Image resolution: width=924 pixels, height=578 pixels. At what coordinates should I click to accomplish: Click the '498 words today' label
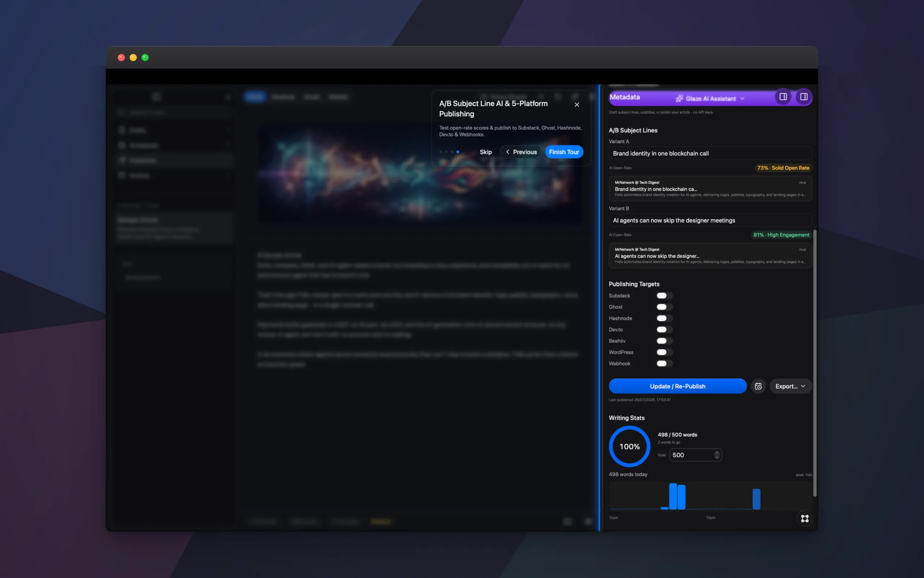pos(628,474)
